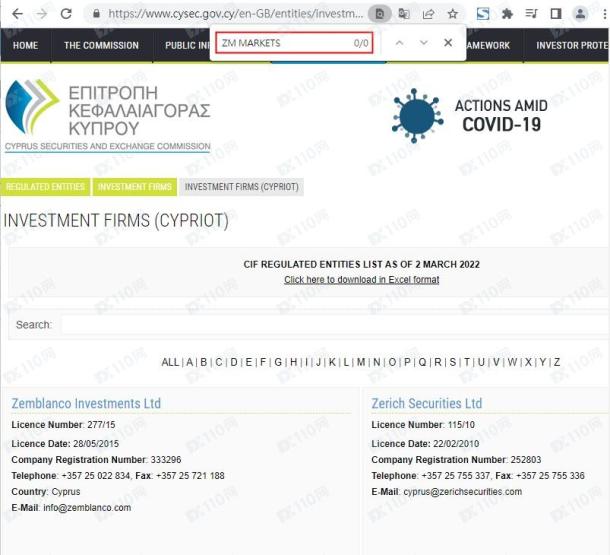The height and width of the screenshot is (555, 610).
Task: Click the padlock site security icon
Action: click(96, 14)
